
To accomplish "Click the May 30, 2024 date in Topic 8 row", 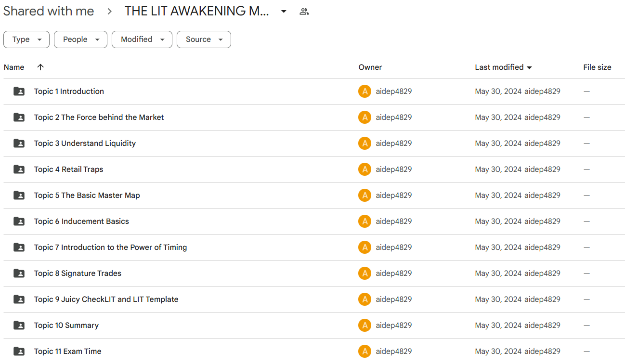I will pos(498,273).
